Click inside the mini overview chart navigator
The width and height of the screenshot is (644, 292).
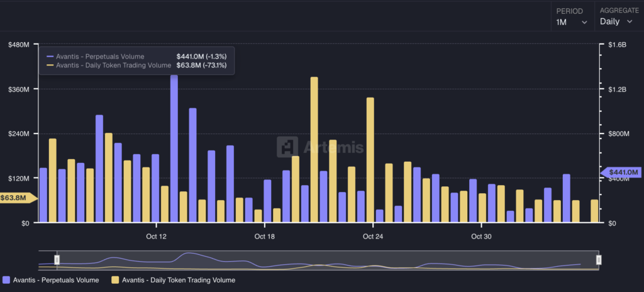tap(327, 260)
